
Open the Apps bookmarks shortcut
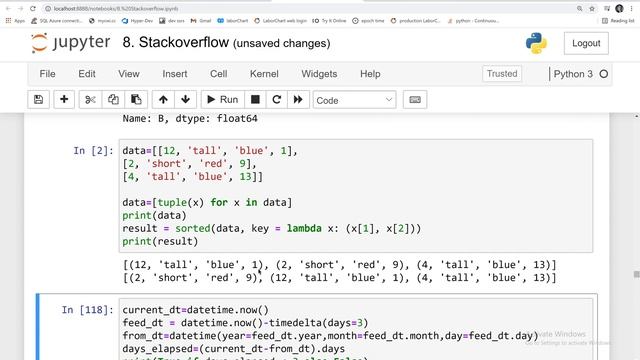pos(15,21)
